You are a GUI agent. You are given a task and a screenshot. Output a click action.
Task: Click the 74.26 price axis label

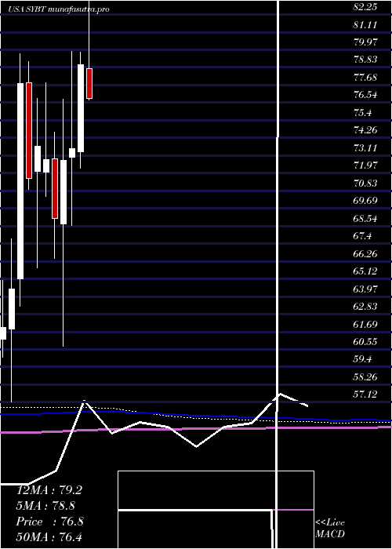(x=365, y=130)
